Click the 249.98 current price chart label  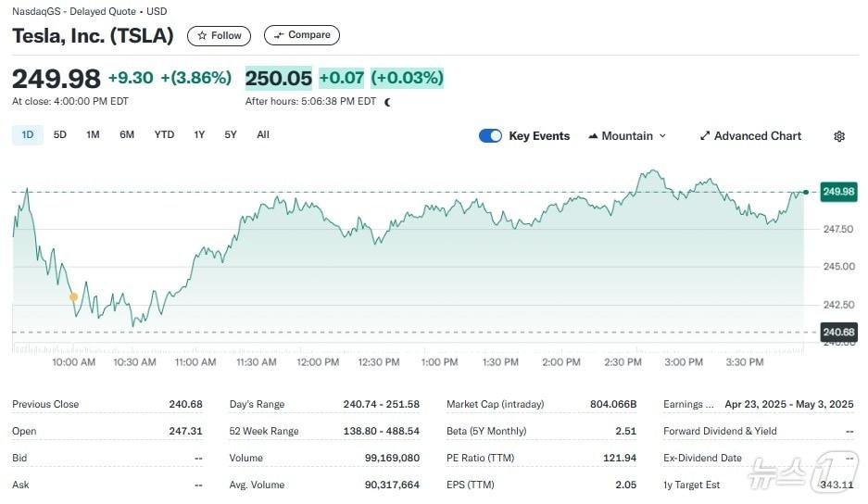click(837, 192)
